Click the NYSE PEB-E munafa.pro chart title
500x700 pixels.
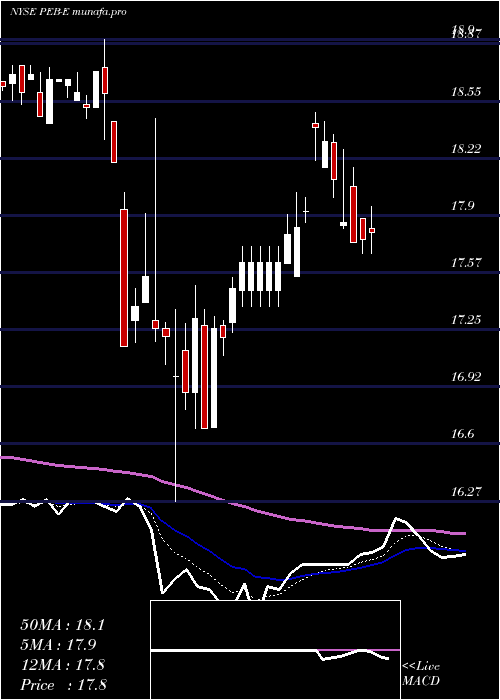click(68, 12)
